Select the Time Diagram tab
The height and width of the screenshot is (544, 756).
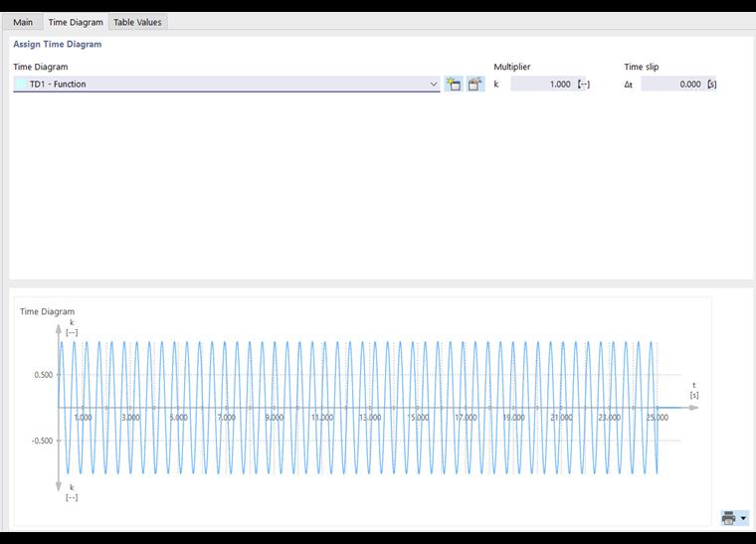(x=76, y=22)
